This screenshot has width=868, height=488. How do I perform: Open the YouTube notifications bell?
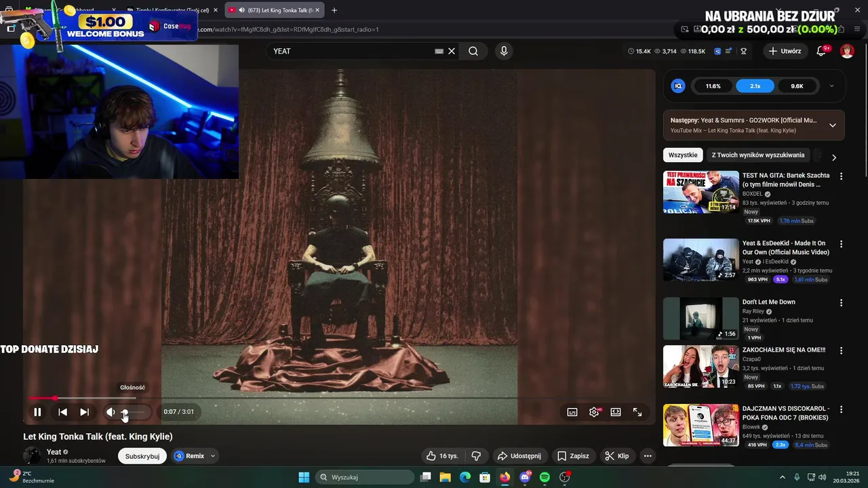click(821, 51)
